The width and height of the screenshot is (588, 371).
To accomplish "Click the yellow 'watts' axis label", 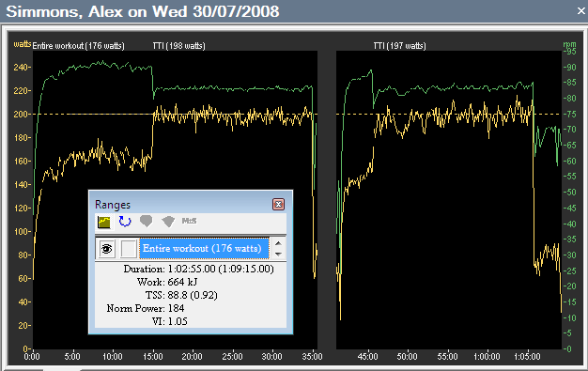I will [23, 44].
